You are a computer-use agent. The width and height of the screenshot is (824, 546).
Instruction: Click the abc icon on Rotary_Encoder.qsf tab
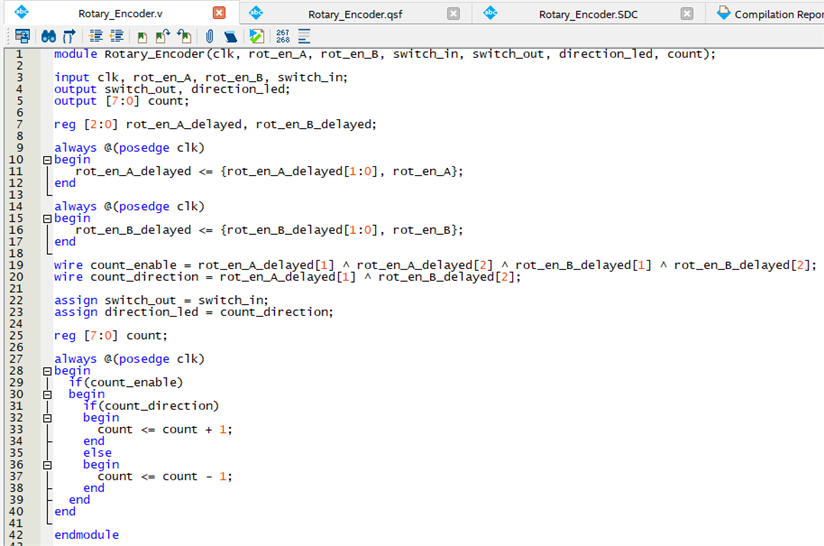[256, 12]
